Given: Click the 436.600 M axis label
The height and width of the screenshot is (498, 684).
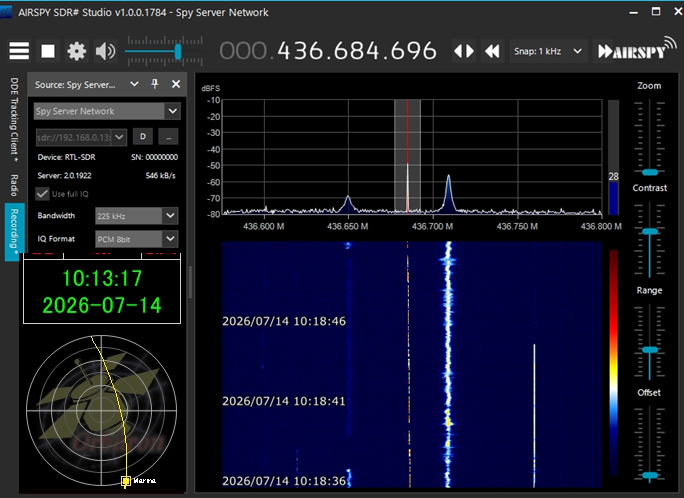Looking at the screenshot, I should coord(263,226).
